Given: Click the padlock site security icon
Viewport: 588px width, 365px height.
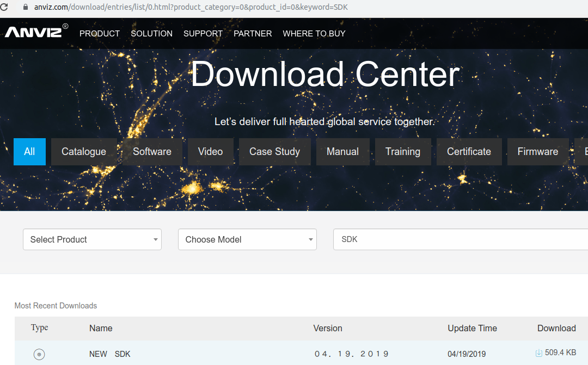Looking at the screenshot, I should point(26,7).
